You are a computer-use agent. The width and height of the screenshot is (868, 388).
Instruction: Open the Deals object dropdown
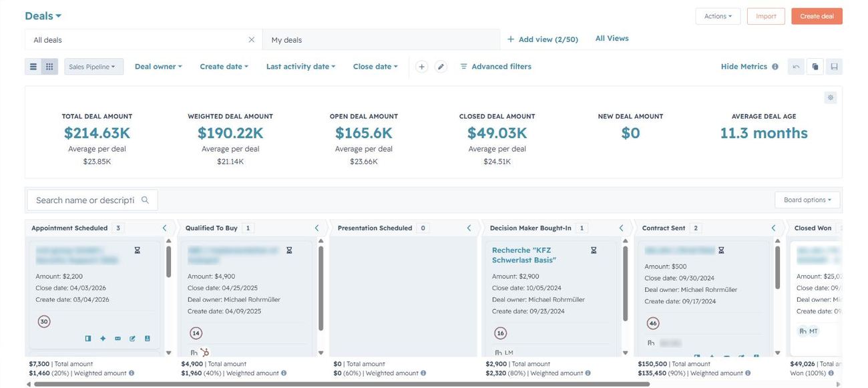coord(43,16)
